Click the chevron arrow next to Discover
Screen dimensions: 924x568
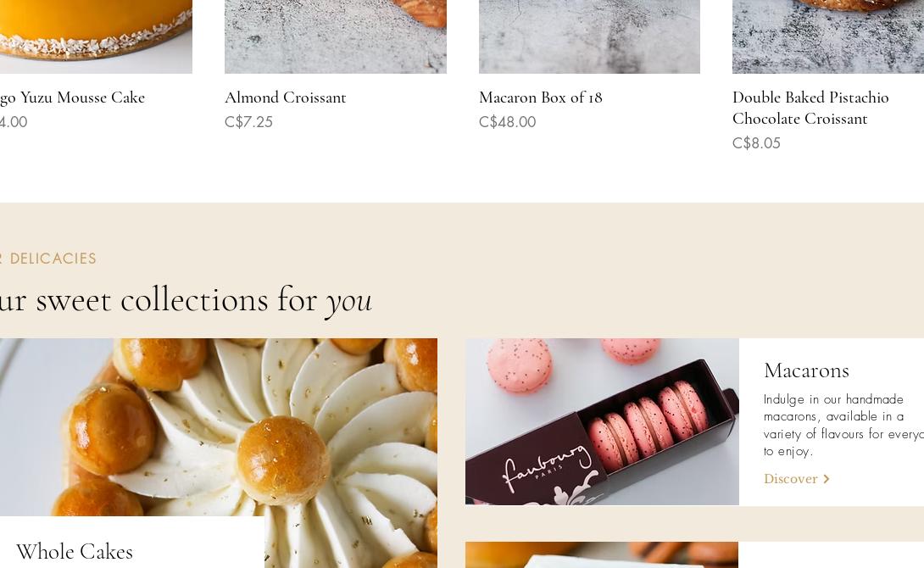pyautogui.click(x=827, y=479)
